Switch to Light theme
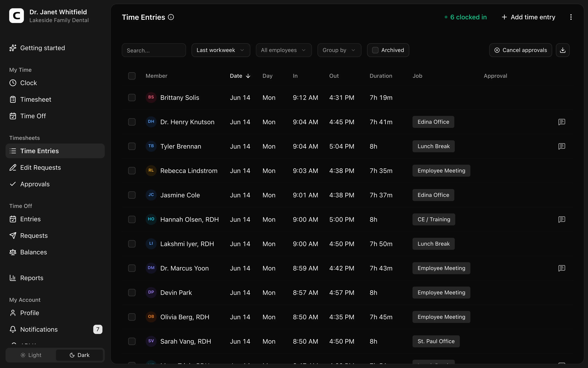Screen dimensions: 588x368 click(x=31, y=355)
